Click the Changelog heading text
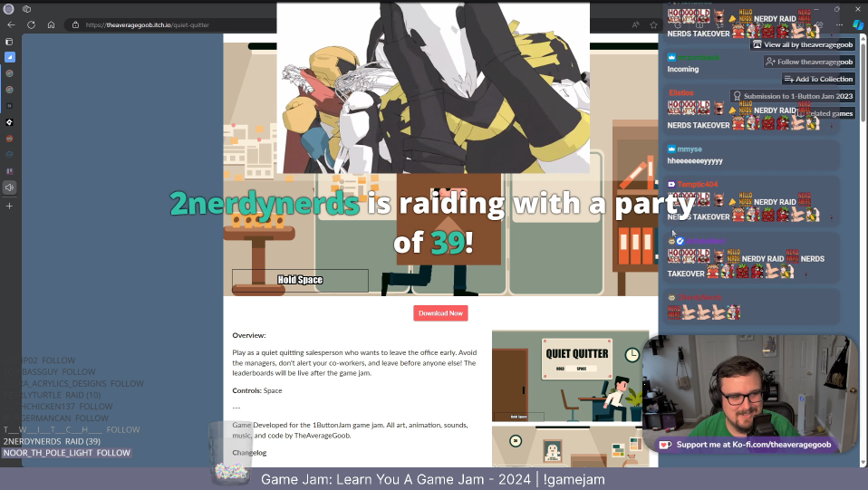This screenshot has width=868, height=490. (249, 453)
